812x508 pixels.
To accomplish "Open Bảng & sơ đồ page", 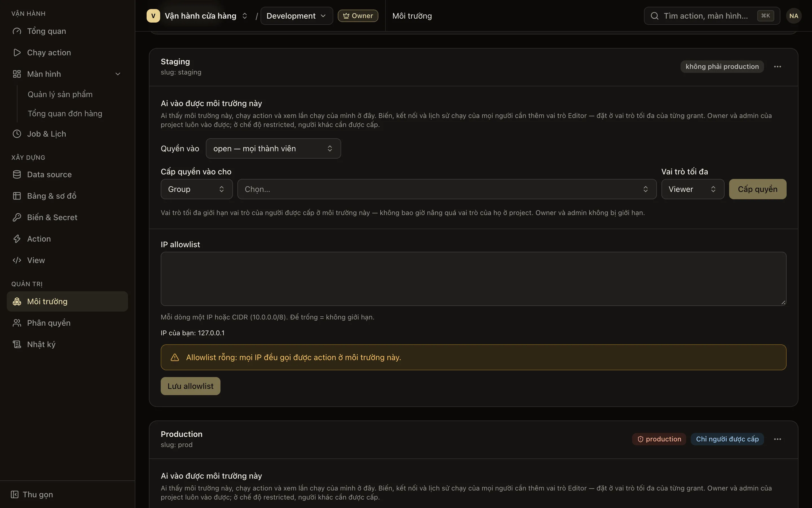I will tap(67, 196).
